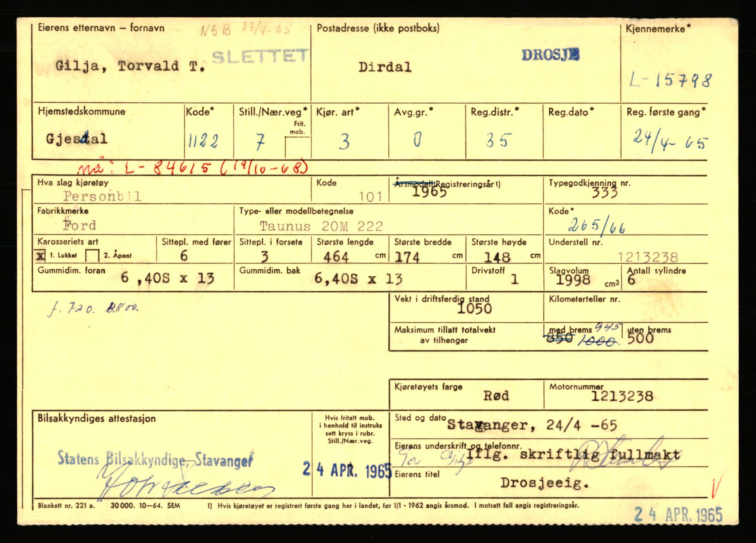Click the 'SLETTET' stamp
This screenshot has width=756, height=543.
click(260, 57)
